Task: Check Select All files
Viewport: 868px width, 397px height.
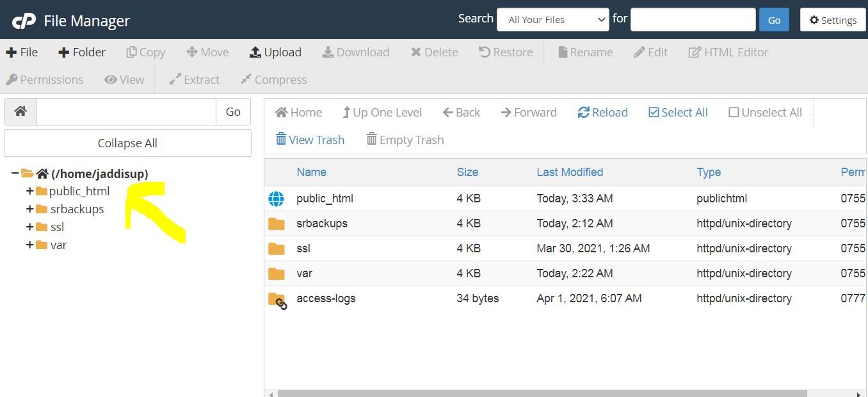Action: (678, 113)
